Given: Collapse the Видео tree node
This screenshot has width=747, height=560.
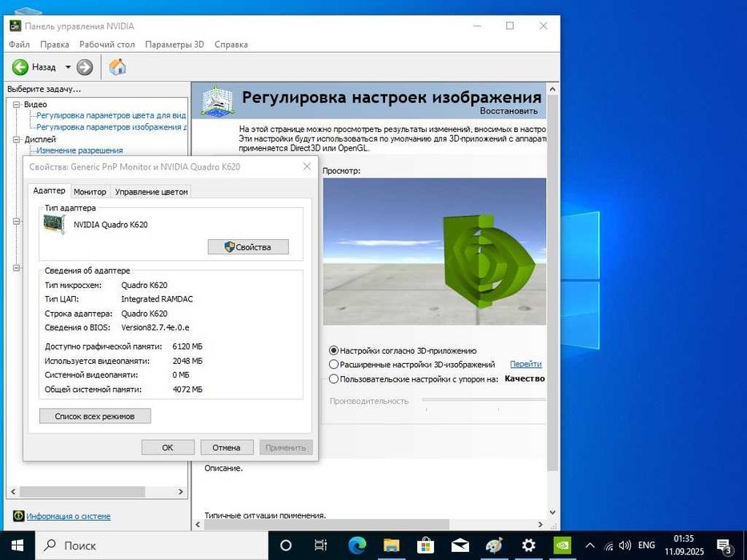Looking at the screenshot, I should pos(17,104).
